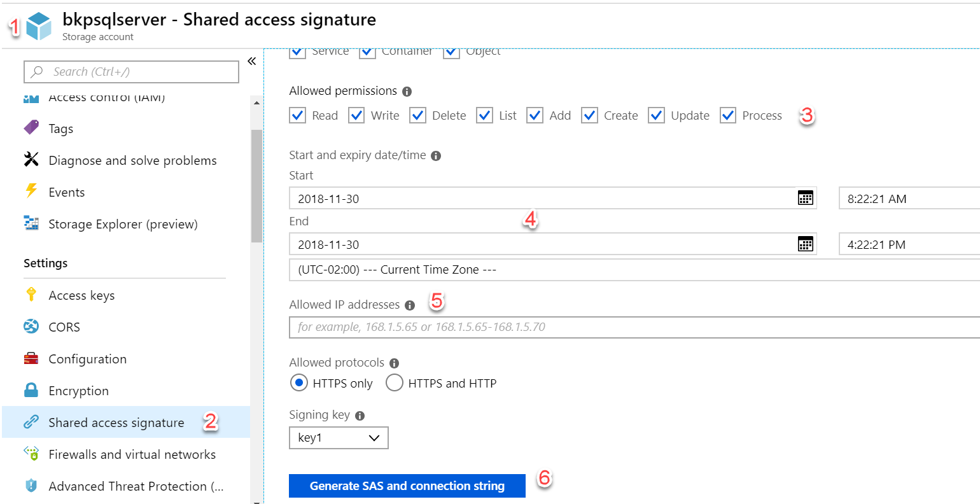Viewport: 980px width, 504px height.
Task: Click Generate SAS and connection string
Action: point(407,486)
